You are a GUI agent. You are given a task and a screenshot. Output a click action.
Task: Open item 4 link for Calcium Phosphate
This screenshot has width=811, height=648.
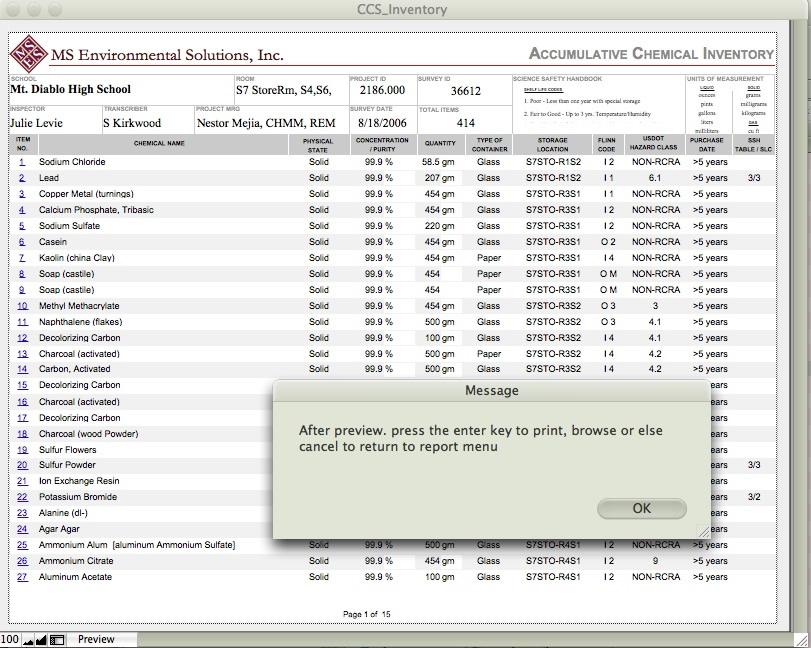pyautogui.click(x=22, y=210)
